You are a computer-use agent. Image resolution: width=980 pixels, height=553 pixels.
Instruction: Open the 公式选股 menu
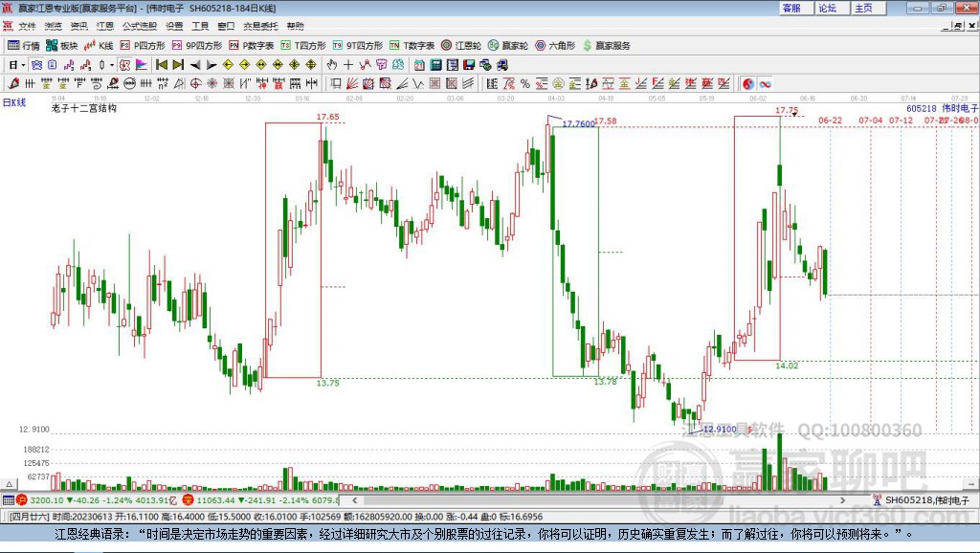140,26
